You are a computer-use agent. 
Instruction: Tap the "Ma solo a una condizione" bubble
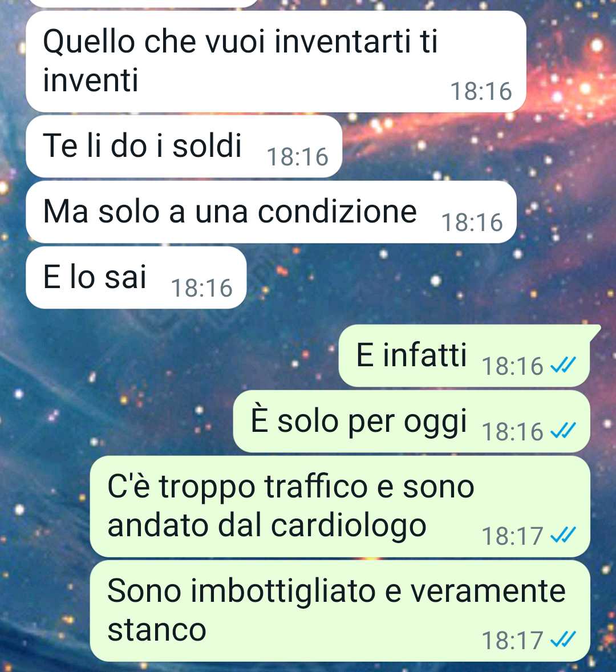[x=271, y=212]
